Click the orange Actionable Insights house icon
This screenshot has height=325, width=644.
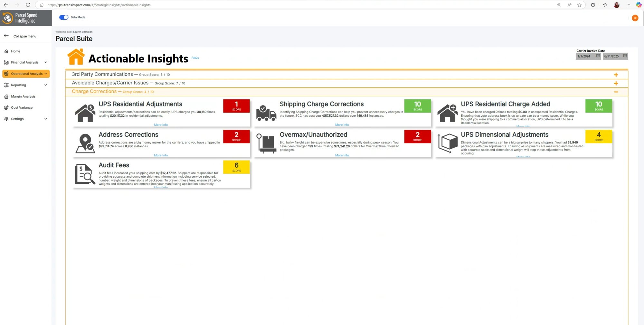76,57
